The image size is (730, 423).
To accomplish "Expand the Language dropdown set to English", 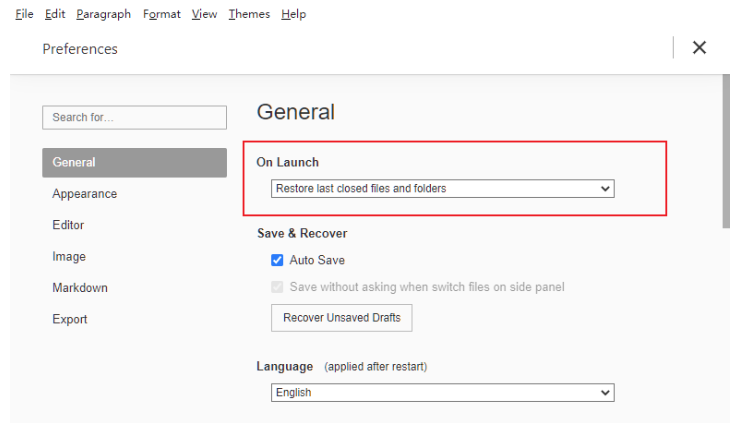I will point(442,393).
